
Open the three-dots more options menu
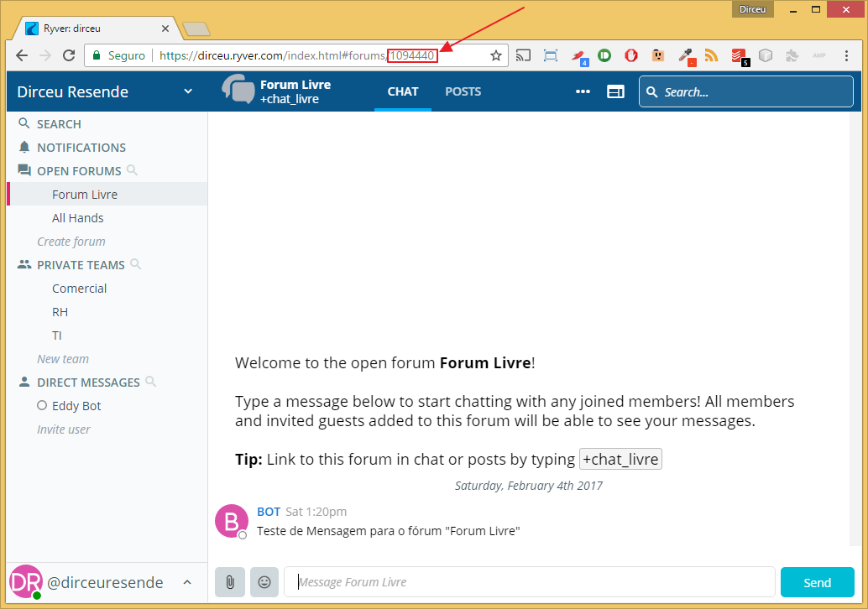click(583, 91)
